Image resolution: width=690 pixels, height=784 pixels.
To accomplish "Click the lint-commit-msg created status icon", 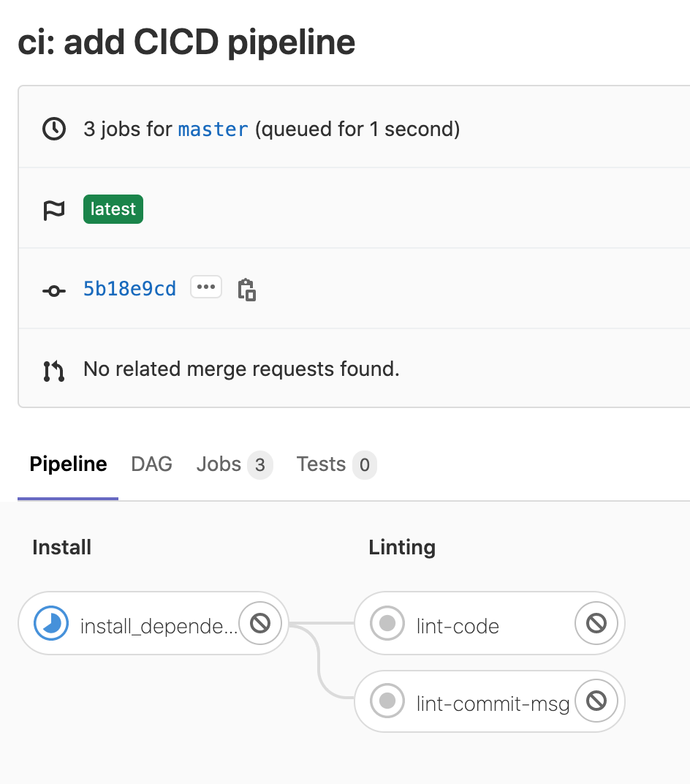I will (x=387, y=702).
